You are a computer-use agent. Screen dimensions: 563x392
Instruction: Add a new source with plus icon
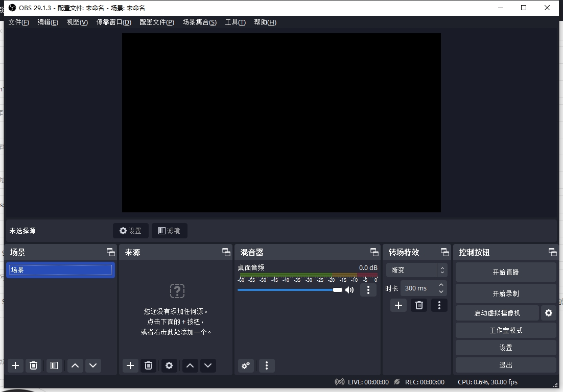click(130, 365)
